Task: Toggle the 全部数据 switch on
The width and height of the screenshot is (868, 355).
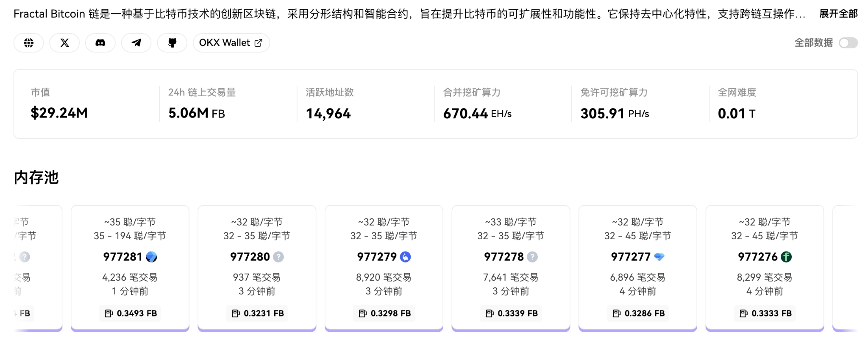Action: coord(848,43)
